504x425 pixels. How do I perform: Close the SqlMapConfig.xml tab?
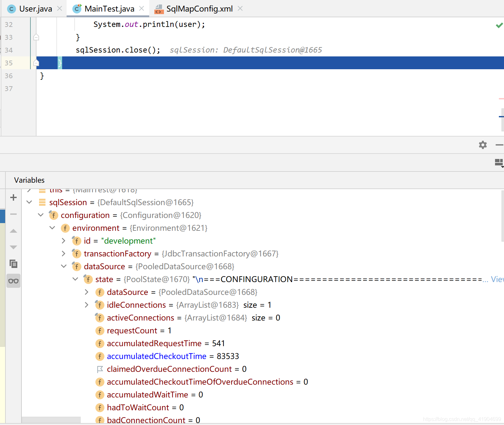coord(240,9)
